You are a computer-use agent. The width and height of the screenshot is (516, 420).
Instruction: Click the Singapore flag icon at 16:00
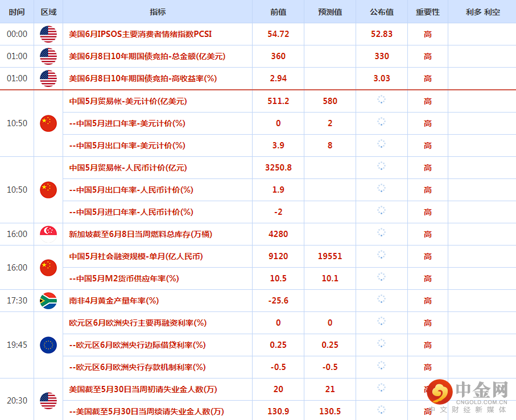pyautogui.click(x=48, y=234)
